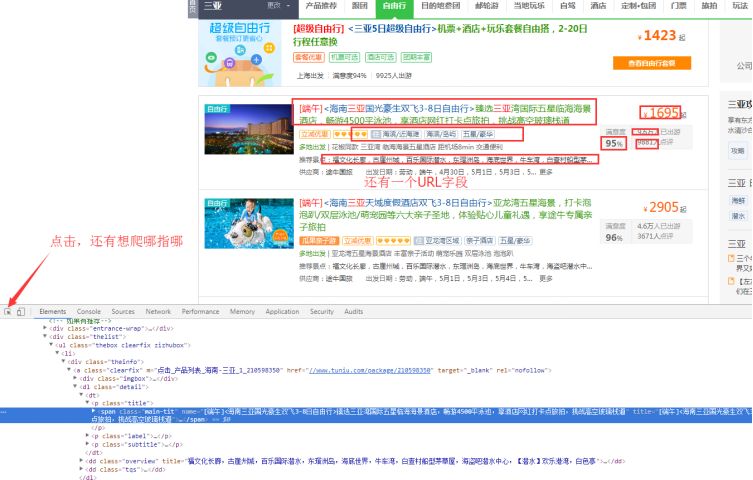The height and width of the screenshot is (480, 753).
Task: Expand the dd class="overview" node
Action: click(x=81, y=461)
